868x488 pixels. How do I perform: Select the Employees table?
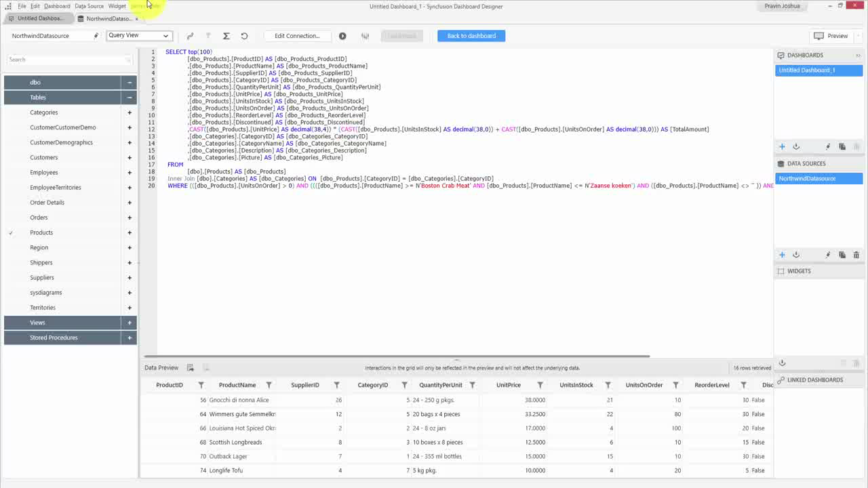pos(44,173)
